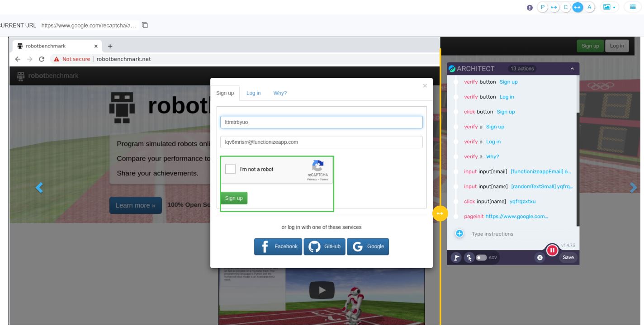Open the image screenshot dropdown

(610, 7)
